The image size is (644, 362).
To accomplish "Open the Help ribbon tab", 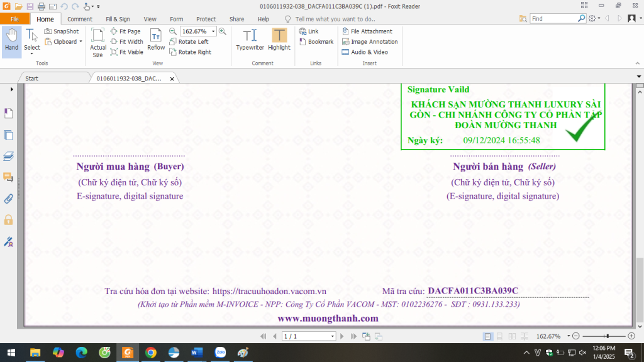I will point(264,19).
